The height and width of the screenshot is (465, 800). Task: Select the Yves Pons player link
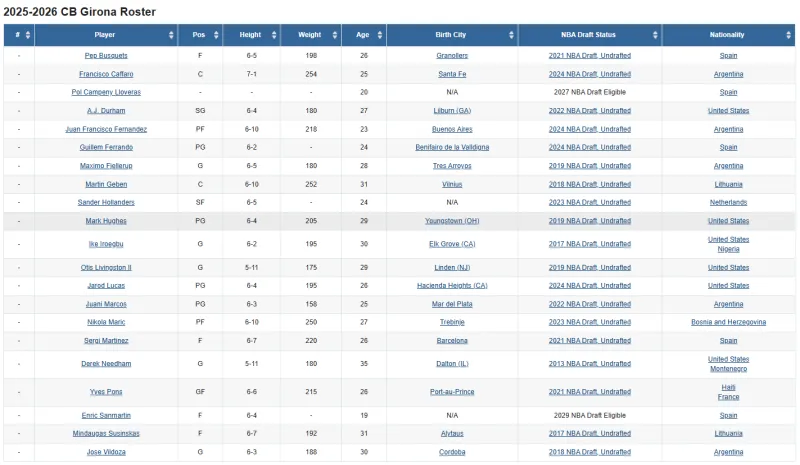tap(106, 392)
